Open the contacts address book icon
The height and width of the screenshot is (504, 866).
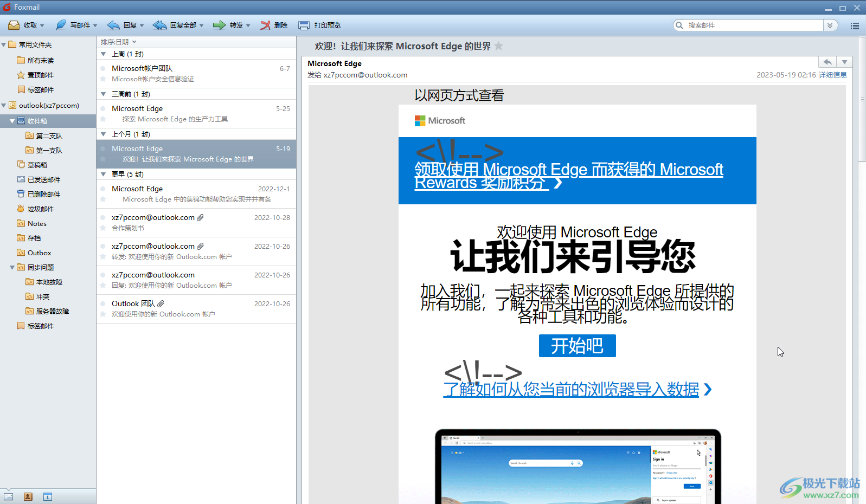click(x=28, y=496)
